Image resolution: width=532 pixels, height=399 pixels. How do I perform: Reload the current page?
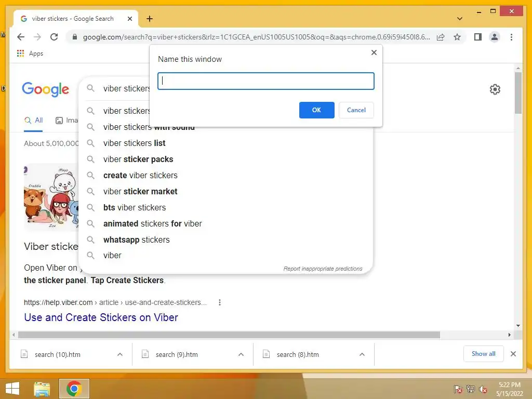tap(54, 37)
